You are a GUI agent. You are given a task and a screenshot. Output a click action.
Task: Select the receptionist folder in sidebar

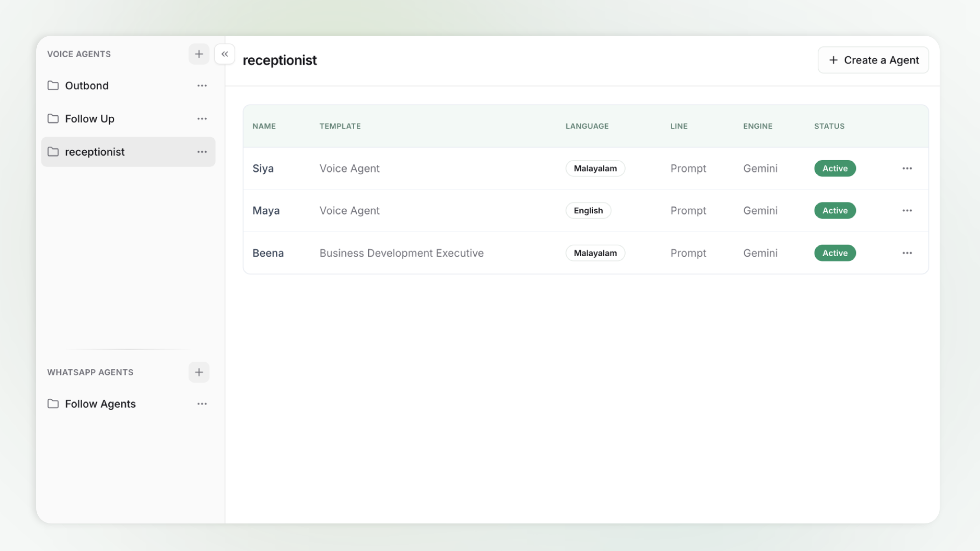[x=128, y=152]
